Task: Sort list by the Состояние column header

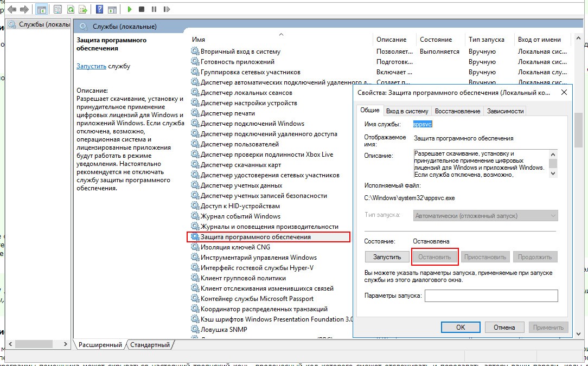Action: [440, 40]
